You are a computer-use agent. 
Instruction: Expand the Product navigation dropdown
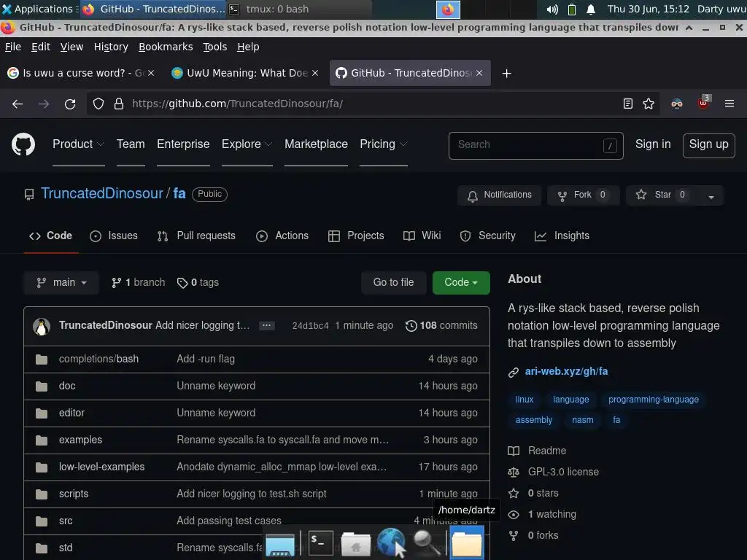[78, 144]
